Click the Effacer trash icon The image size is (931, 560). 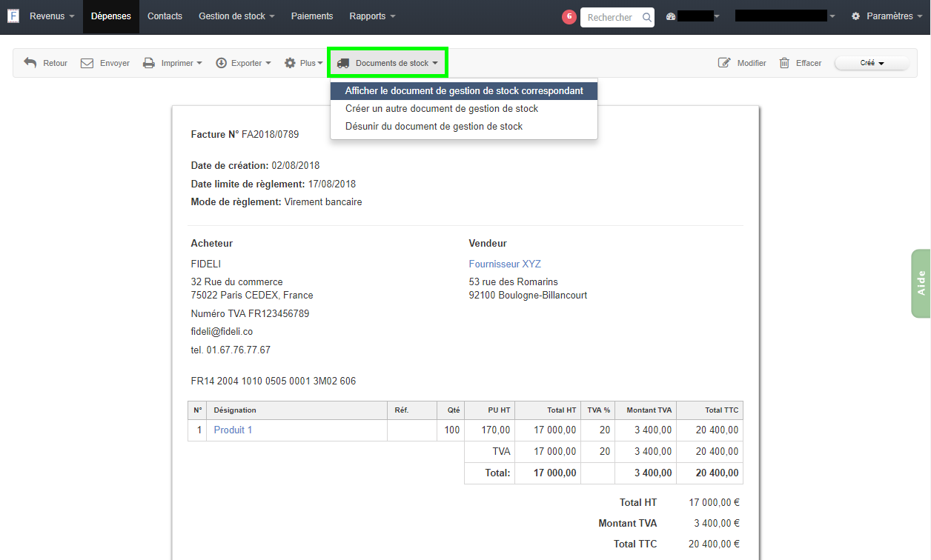(x=784, y=62)
